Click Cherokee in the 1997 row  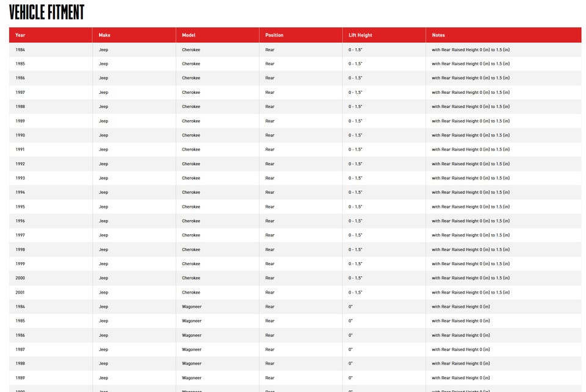point(191,235)
